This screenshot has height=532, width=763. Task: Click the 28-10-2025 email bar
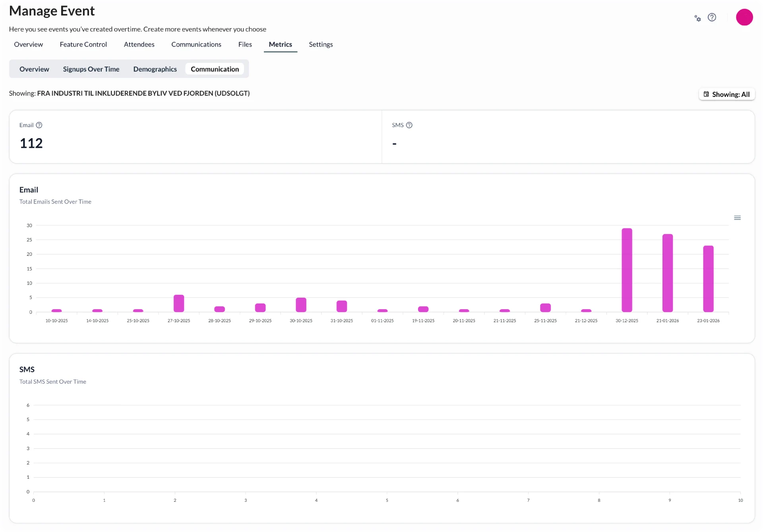point(220,309)
